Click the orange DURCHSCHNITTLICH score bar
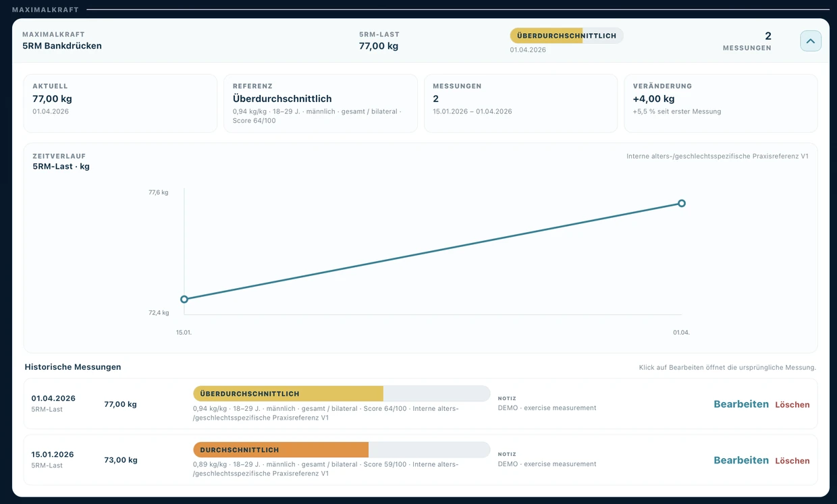Viewport: 837px width, 504px height. [x=342, y=449]
